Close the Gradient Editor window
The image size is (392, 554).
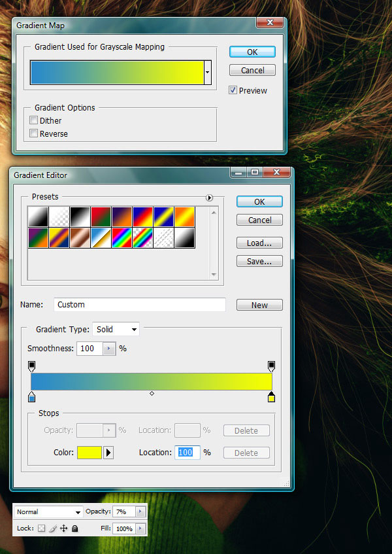click(x=276, y=172)
